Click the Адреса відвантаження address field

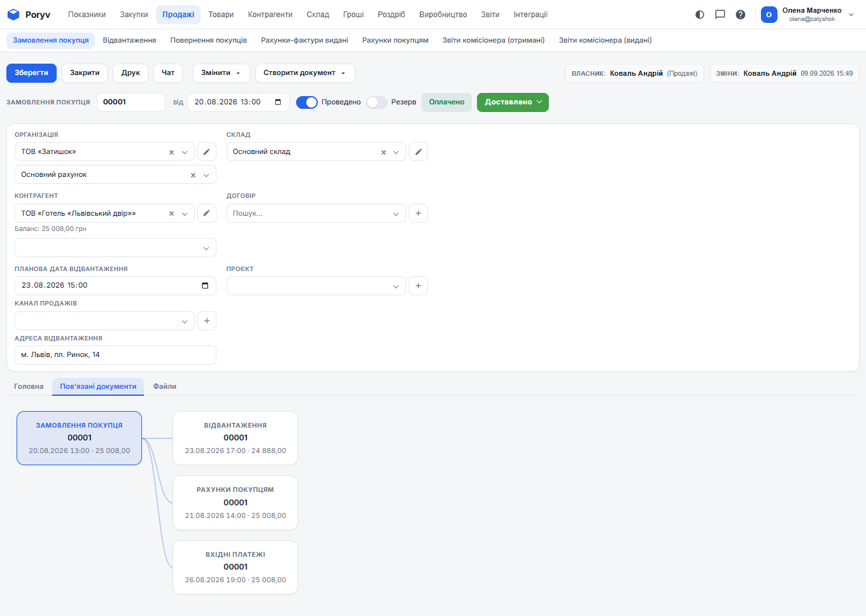click(x=115, y=355)
